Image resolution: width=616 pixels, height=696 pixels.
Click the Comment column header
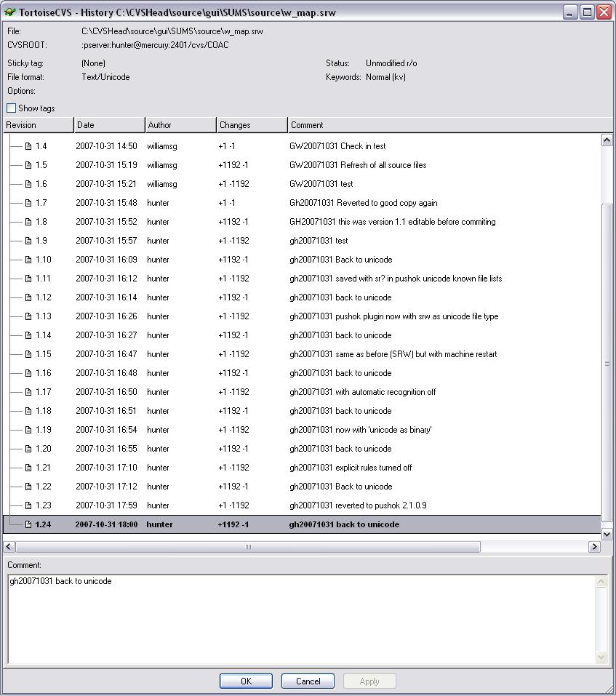pos(444,125)
